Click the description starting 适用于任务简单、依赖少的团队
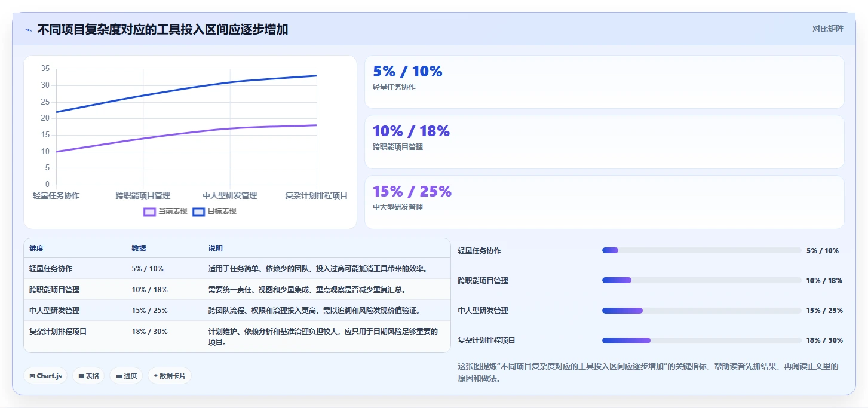Screen dimensions: 868x408 pyautogui.click(x=318, y=269)
